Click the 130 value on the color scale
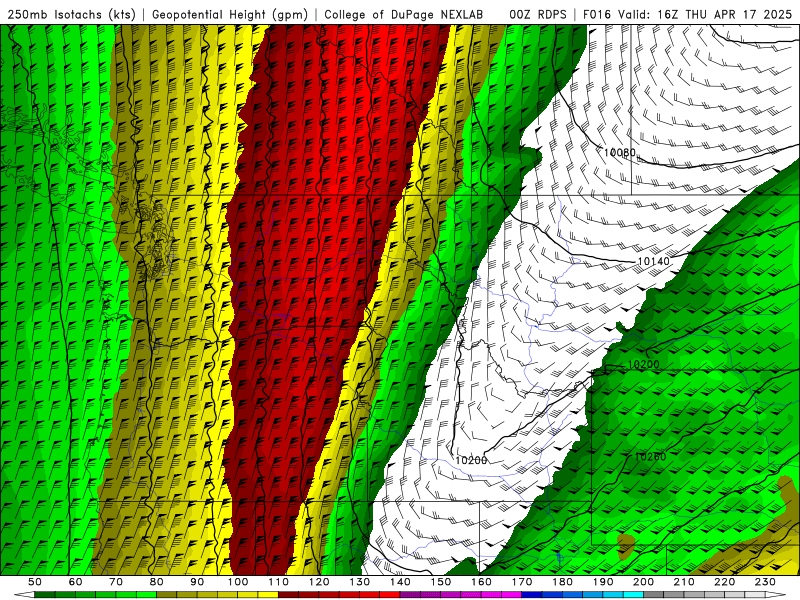The width and height of the screenshot is (800, 600). click(x=360, y=582)
